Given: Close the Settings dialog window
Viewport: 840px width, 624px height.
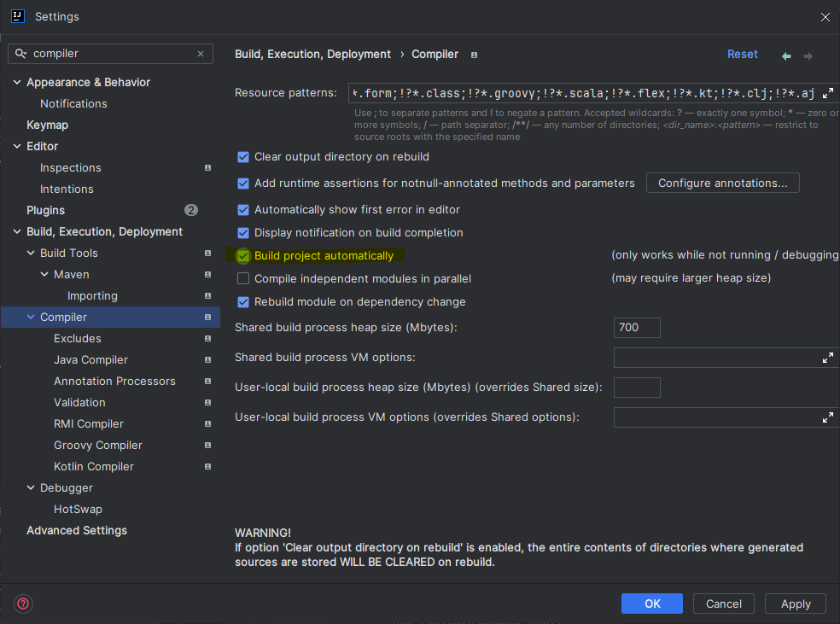Looking at the screenshot, I should (x=825, y=17).
